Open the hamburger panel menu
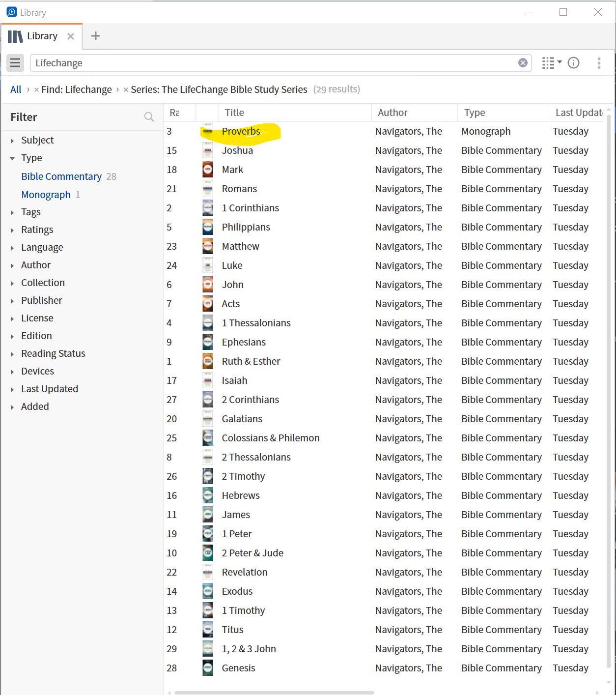This screenshot has width=616, height=695. pos(15,63)
